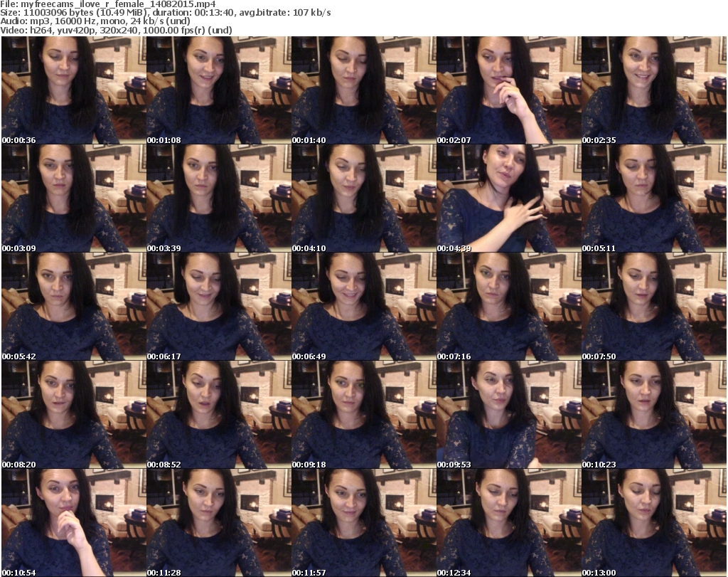Click the Audio mp3 info line

tap(95, 21)
